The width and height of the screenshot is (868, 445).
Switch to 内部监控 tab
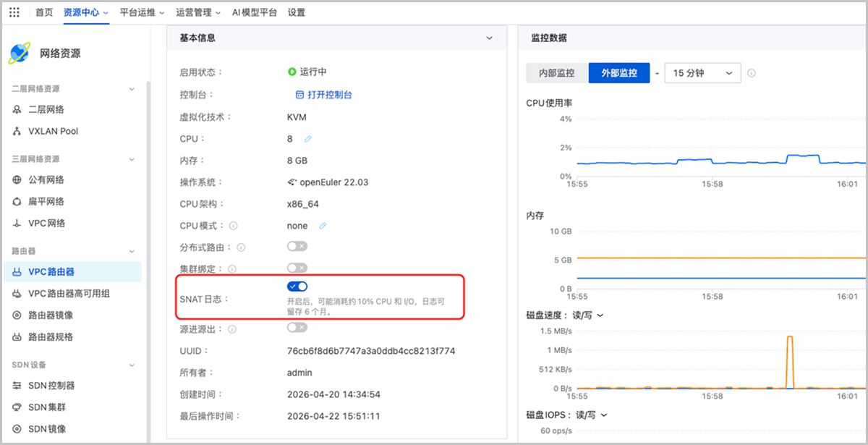[557, 73]
